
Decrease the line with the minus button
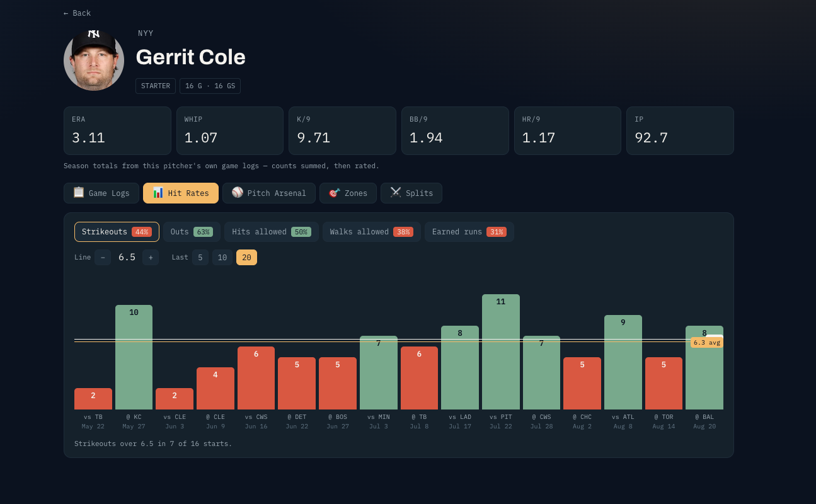[x=103, y=257]
